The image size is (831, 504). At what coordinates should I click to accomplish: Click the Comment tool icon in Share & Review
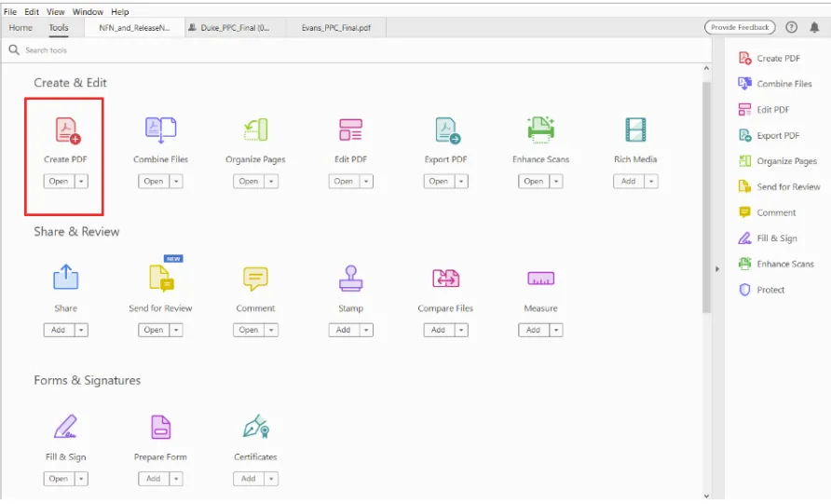(255, 279)
